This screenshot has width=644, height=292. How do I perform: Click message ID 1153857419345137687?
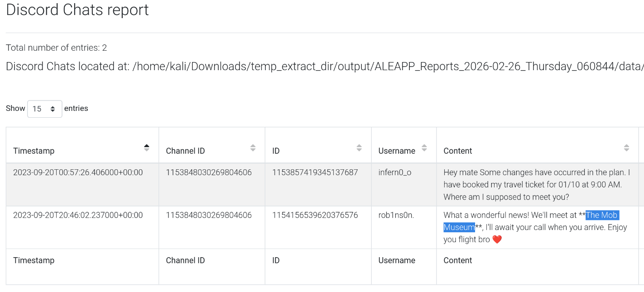[x=315, y=172]
